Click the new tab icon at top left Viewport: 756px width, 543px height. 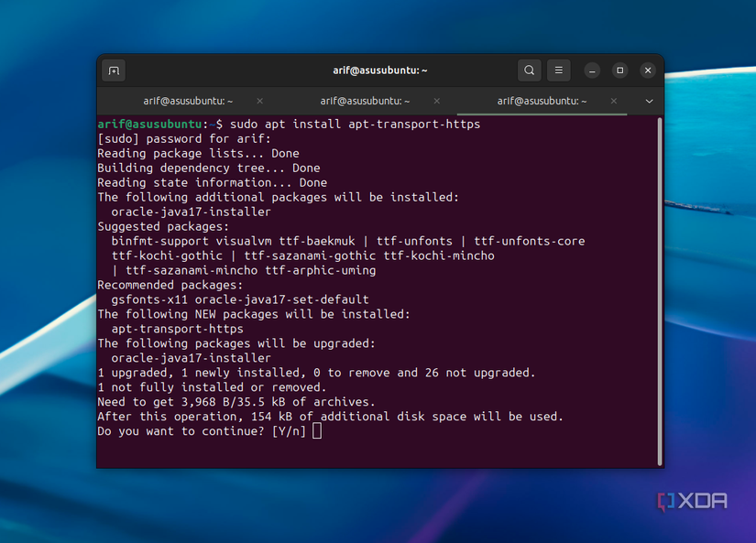pos(113,70)
